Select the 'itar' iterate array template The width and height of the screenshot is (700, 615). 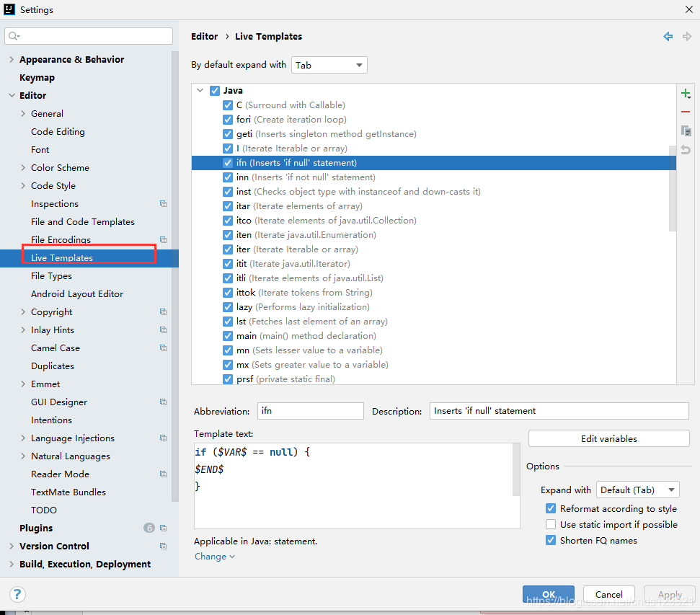tap(433, 206)
